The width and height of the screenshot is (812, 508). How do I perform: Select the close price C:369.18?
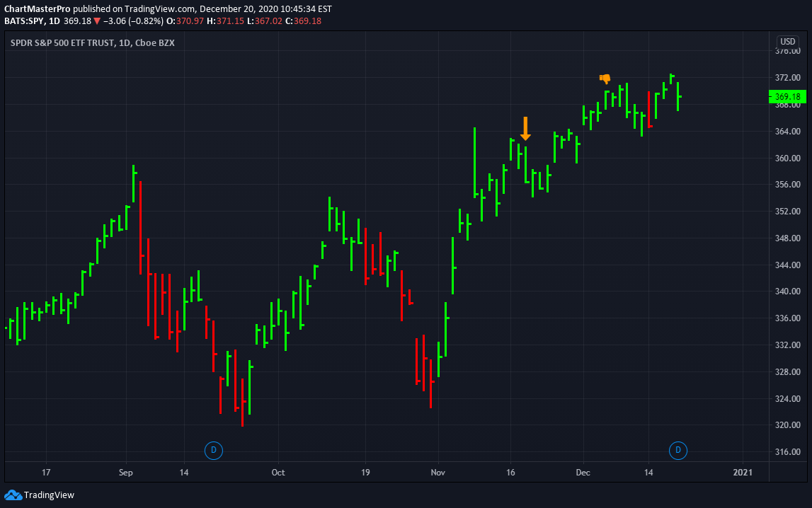point(304,21)
